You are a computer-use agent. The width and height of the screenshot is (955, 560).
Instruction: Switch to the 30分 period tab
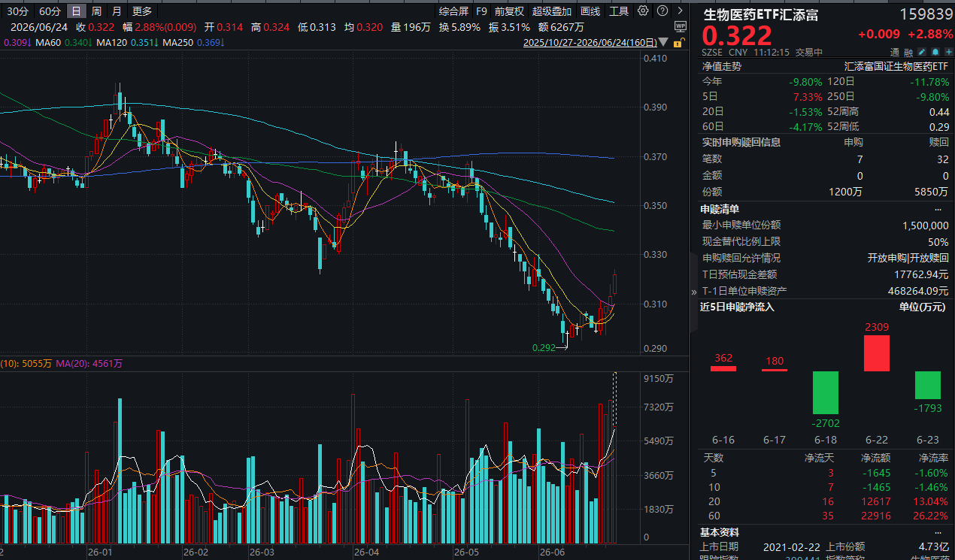point(18,11)
